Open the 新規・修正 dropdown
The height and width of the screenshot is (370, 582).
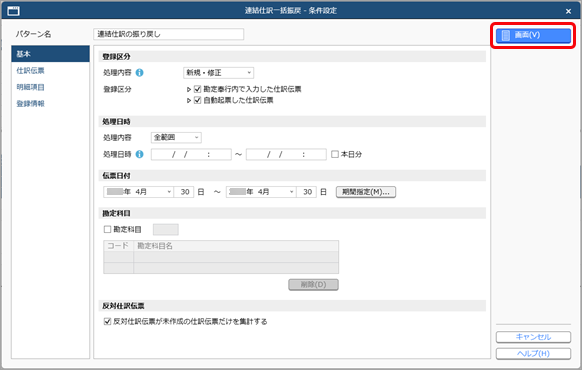219,73
